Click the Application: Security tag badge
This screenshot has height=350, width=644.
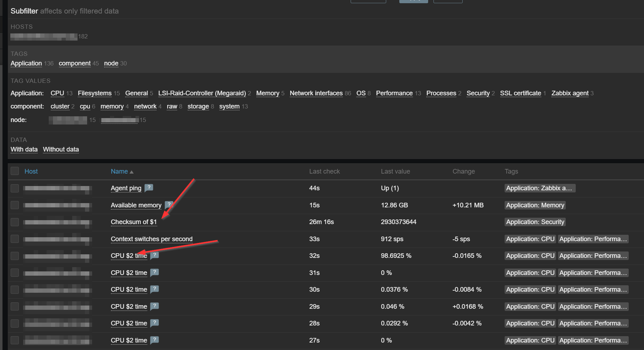535,222
